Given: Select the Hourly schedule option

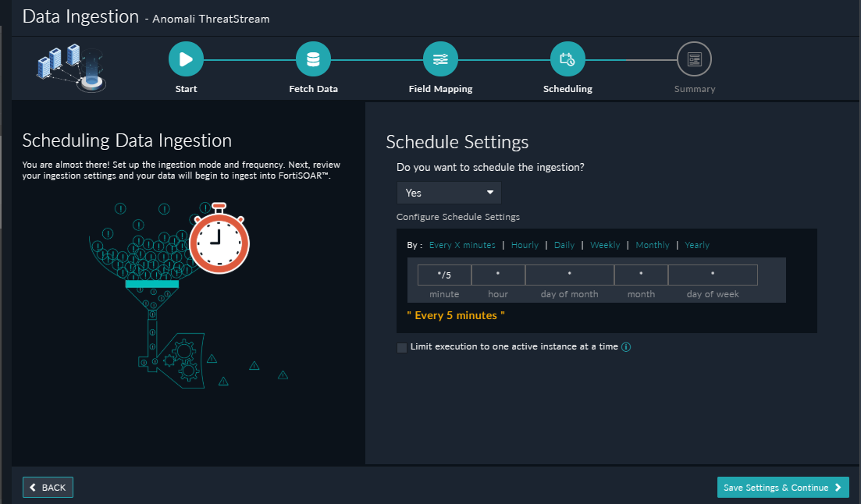Looking at the screenshot, I should pyautogui.click(x=525, y=245).
